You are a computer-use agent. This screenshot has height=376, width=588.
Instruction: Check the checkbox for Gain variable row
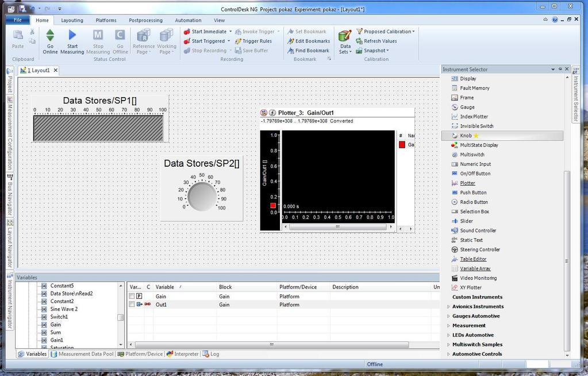[x=132, y=296]
